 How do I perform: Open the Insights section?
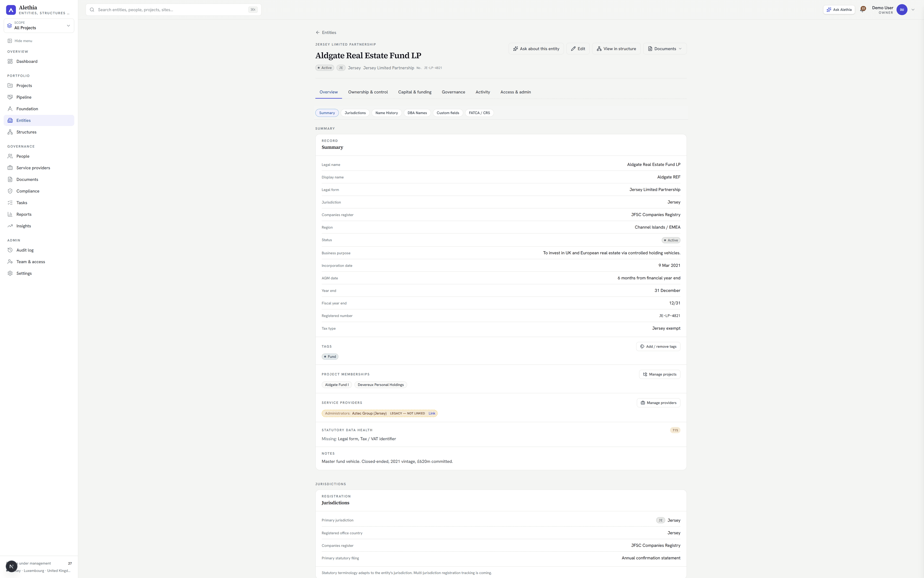[38, 226]
